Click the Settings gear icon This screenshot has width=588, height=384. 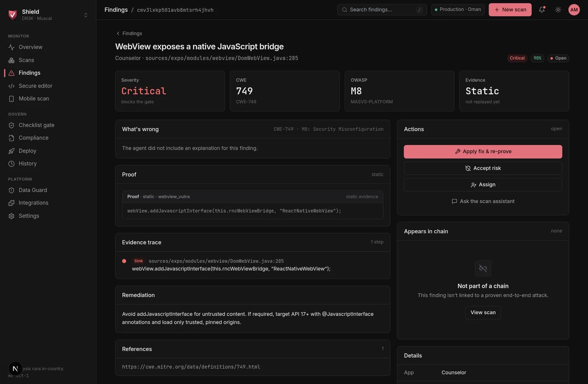(x=11, y=216)
